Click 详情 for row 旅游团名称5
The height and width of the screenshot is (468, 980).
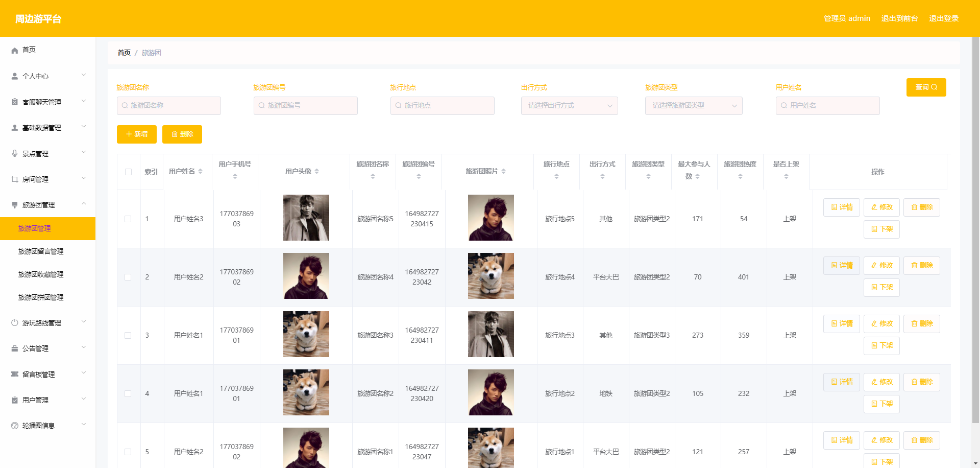pos(841,207)
